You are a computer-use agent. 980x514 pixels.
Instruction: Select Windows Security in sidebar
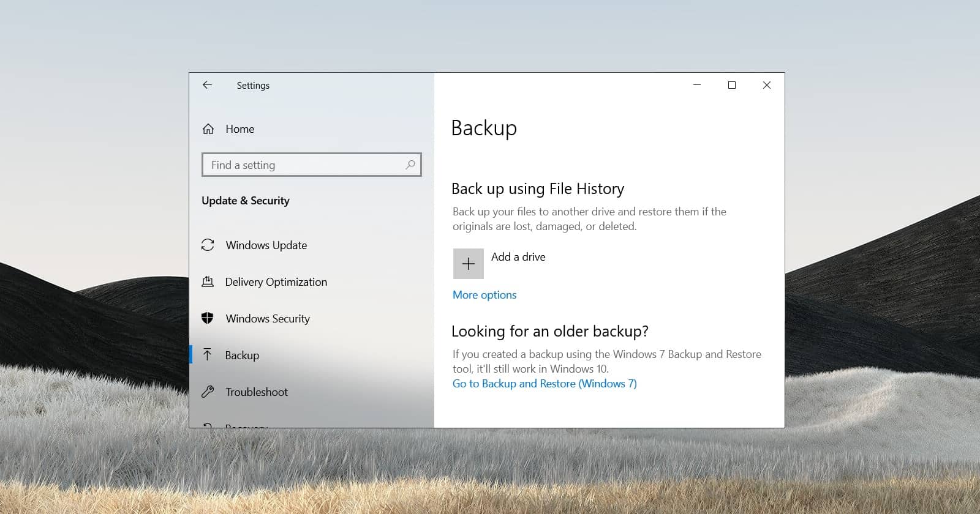point(268,319)
